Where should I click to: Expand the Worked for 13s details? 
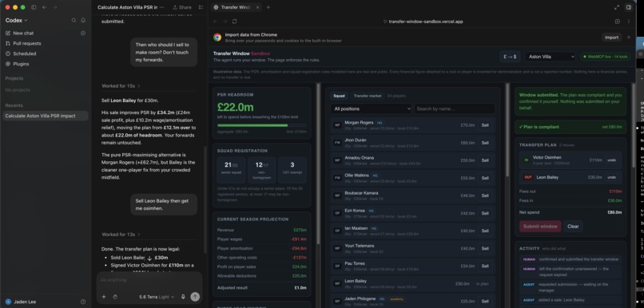tap(121, 235)
